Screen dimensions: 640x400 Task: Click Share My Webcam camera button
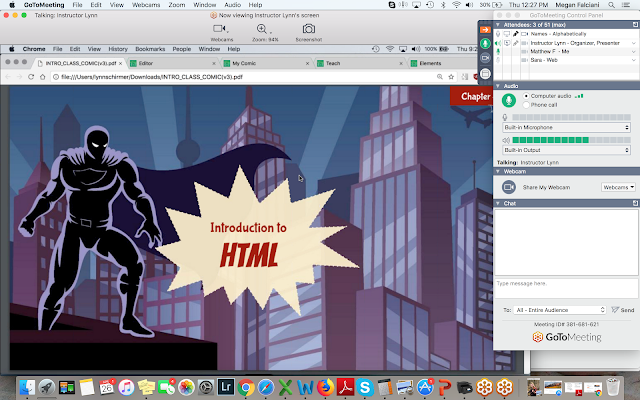[509, 187]
